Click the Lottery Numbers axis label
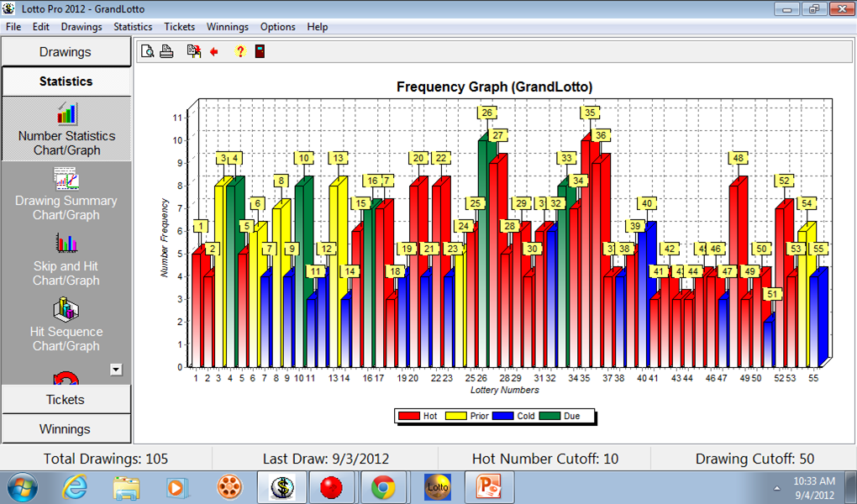 pyautogui.click(x=504, y=390)
